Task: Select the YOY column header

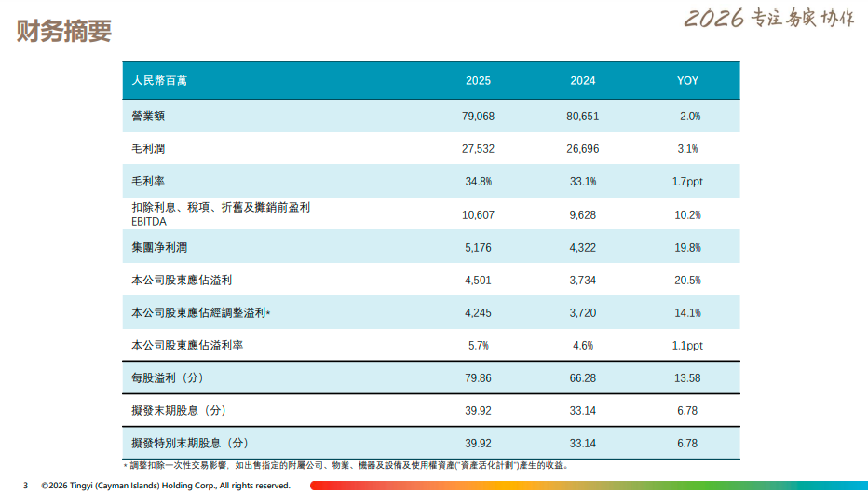Action: pos(686,81)
